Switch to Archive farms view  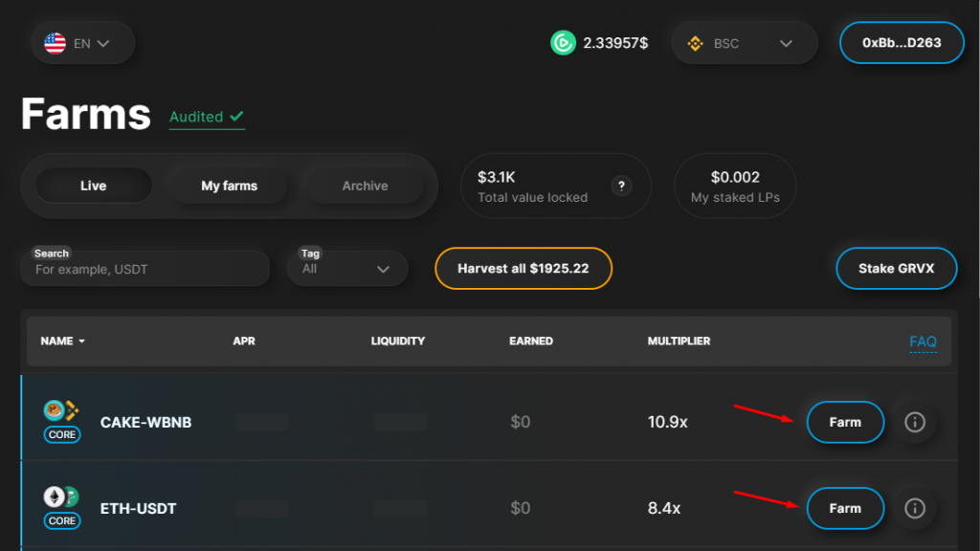pos(365,186)
